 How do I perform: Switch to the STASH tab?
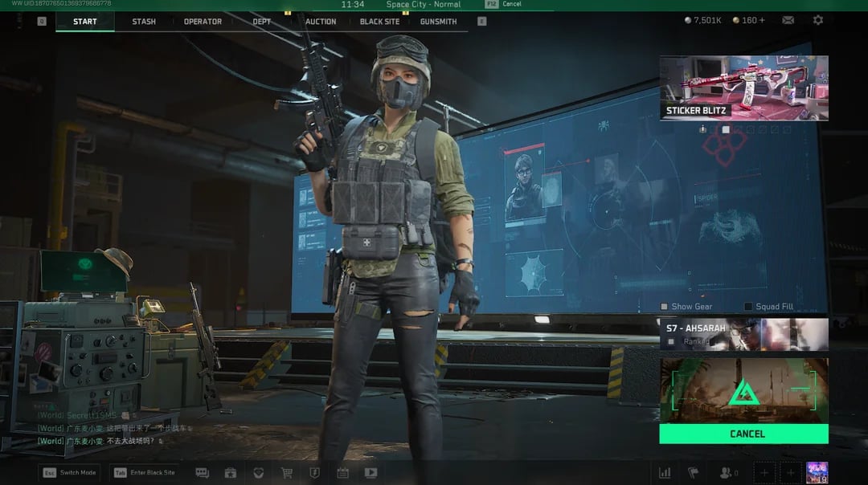(144, 22)
